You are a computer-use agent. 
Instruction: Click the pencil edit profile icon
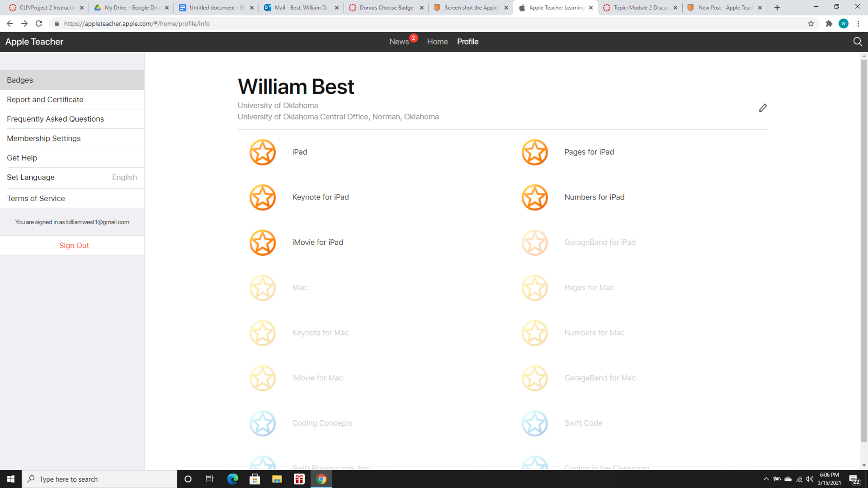click(x=762, y=108)
